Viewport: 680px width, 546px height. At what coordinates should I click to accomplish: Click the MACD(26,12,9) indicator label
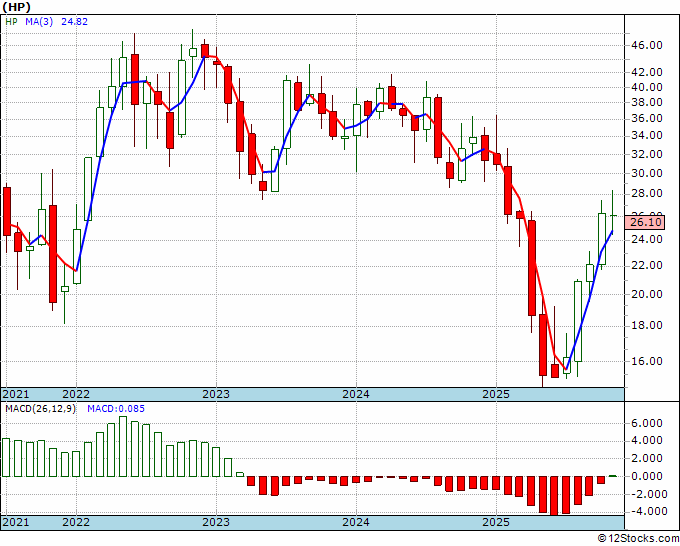click(x=40, y=409)
